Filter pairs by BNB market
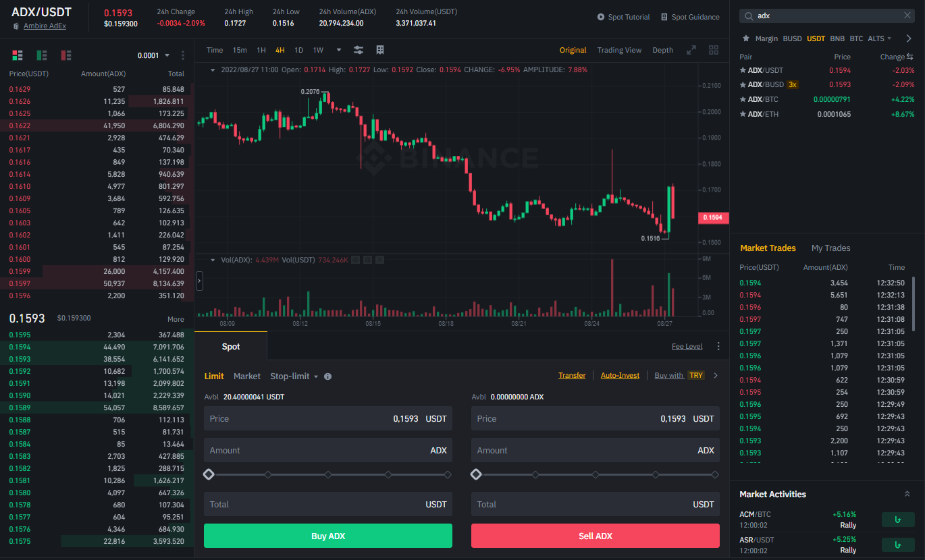This screenshot has height=560, width=925. 837,38
